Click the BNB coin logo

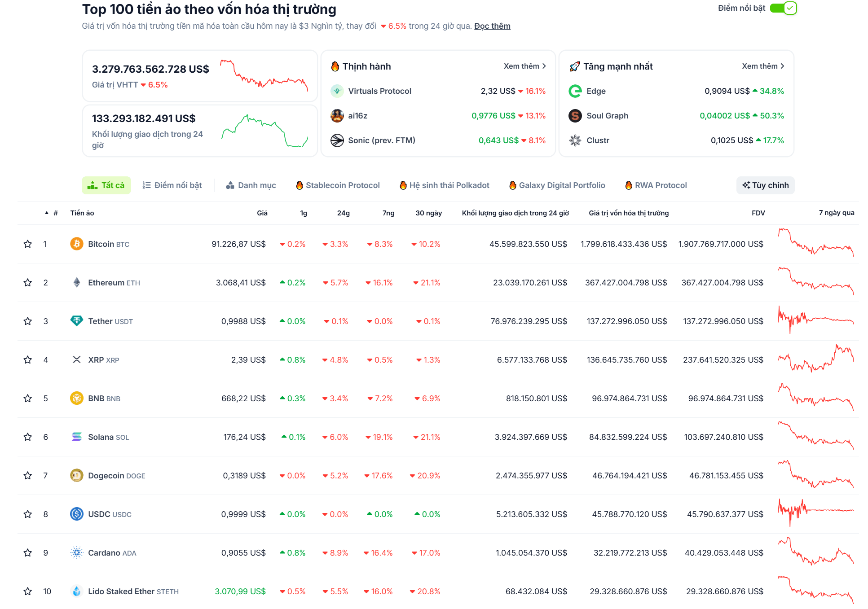pos(77,398)
